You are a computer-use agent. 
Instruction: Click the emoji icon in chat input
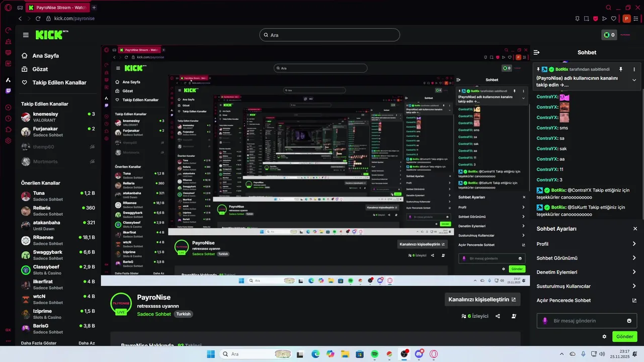(x=629, y=321)
